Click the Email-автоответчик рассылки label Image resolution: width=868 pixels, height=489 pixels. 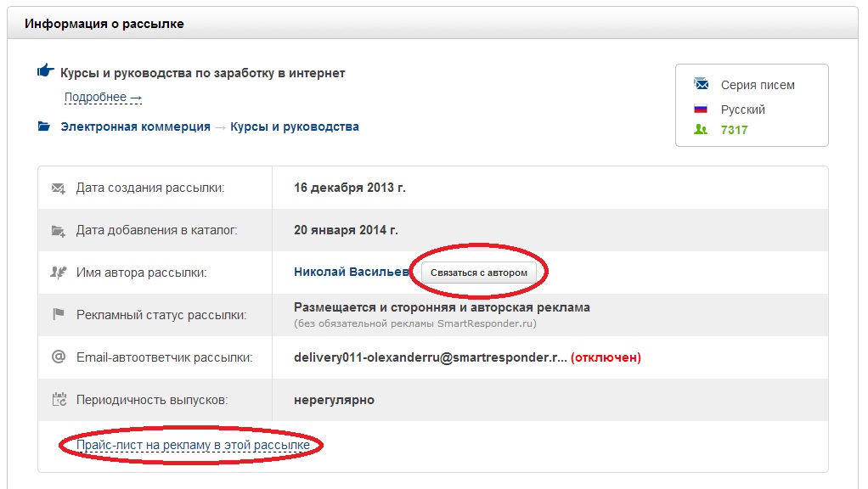click(x=165, y=358)
